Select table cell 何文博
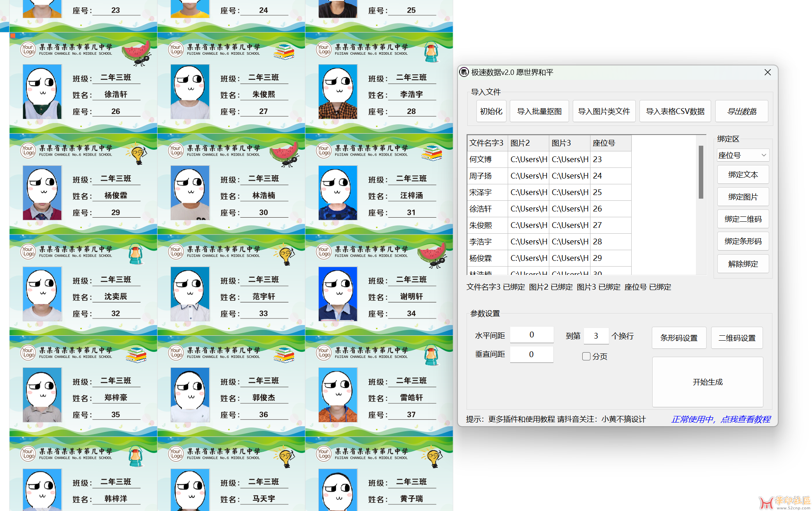 coord(487,159)
